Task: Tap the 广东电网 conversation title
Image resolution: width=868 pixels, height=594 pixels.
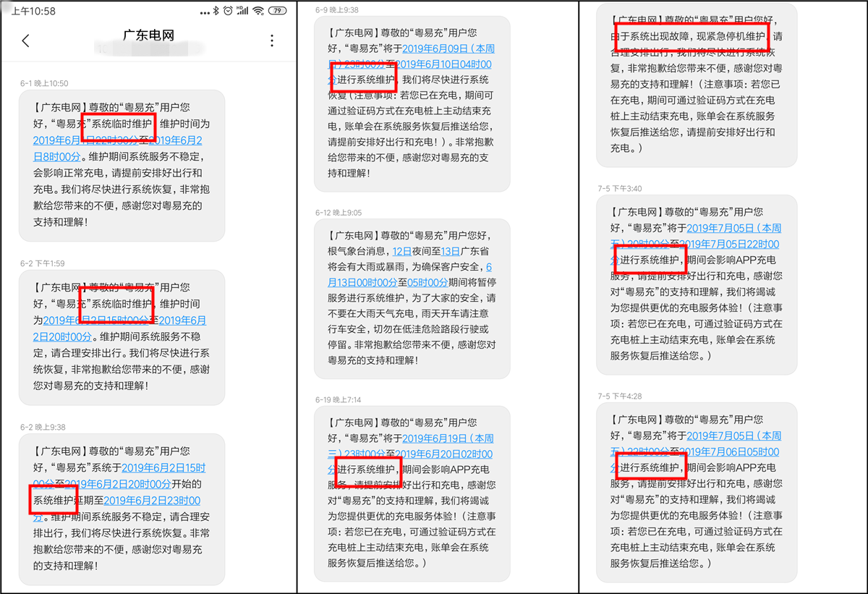Action: pyautogui.click(x=148, y=35)
